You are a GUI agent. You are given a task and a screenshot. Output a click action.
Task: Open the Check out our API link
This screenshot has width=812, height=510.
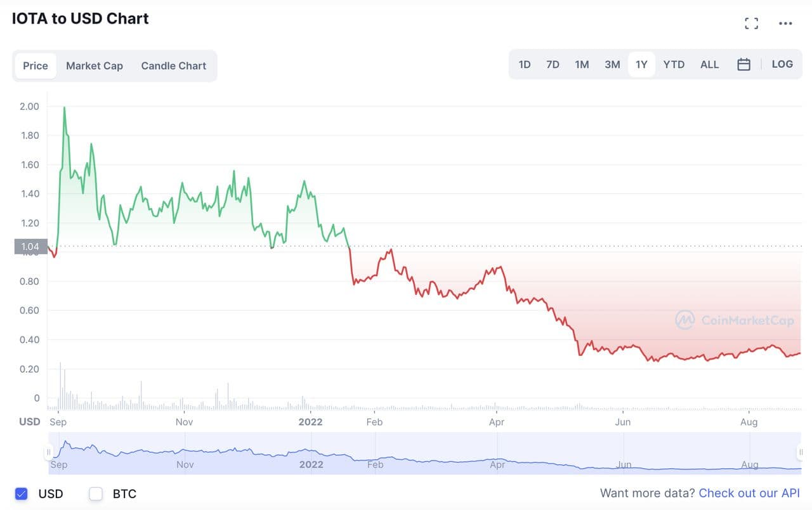click(x=749, y=494)
